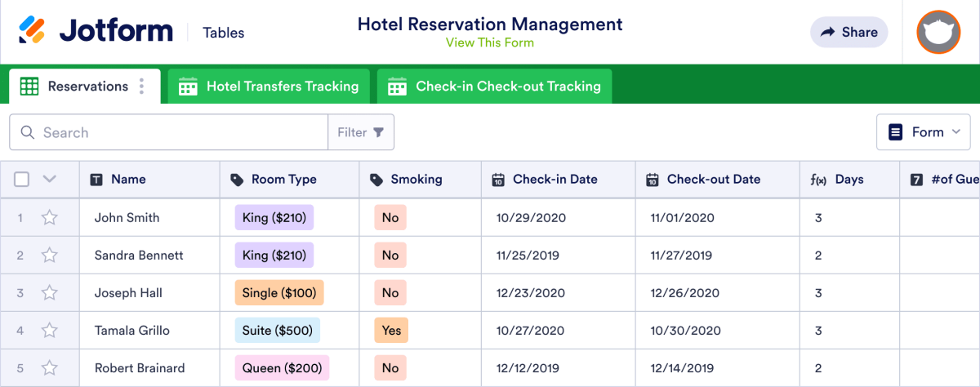Viewport: 980px width, 387px height.
Task: Open the Check-in Check-out Tracking tab
Action: click(x=495, y=87)
